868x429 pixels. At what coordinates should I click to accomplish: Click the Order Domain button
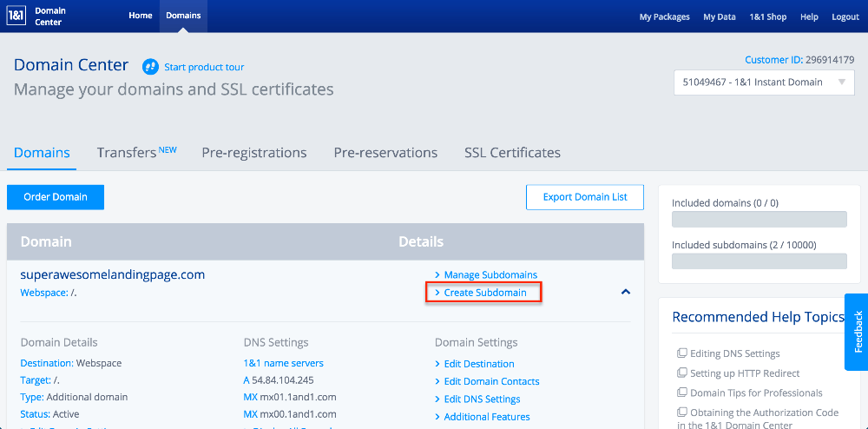click(56, 197)
